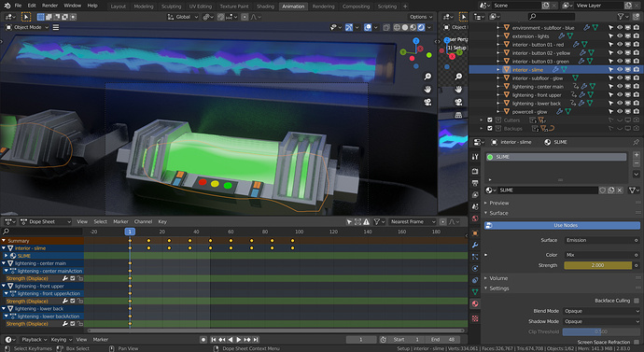The image size is (644, 352).
Task: Open the Material properties tab icon
Action: coord(475,303)
